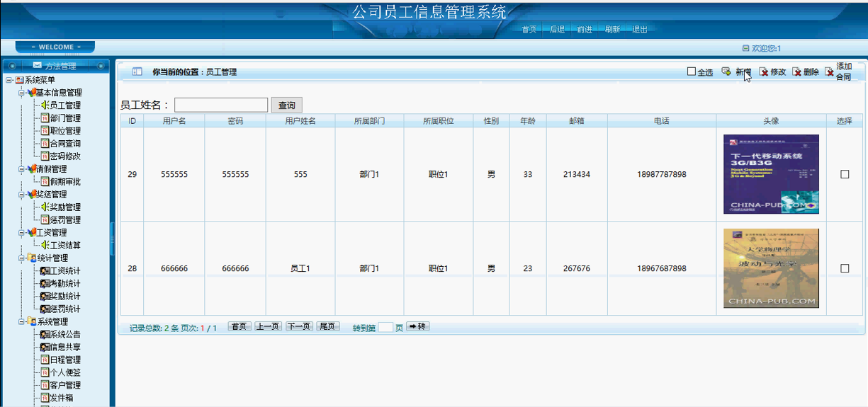The width and height of the screenshot is (868, 407).
Task: Open 惩罚管理 in the sidebar tree
Action: click(64, 220)
